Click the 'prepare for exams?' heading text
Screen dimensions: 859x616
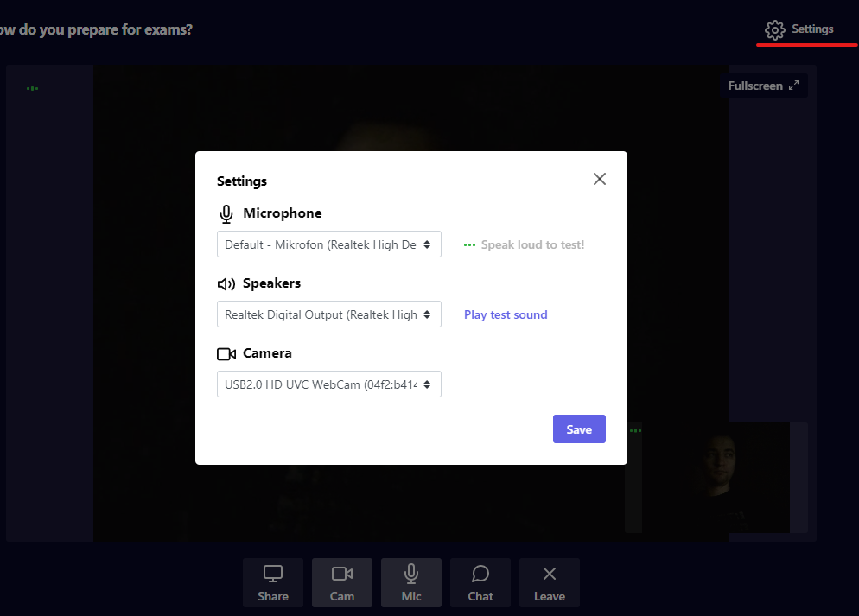(130, 30)
